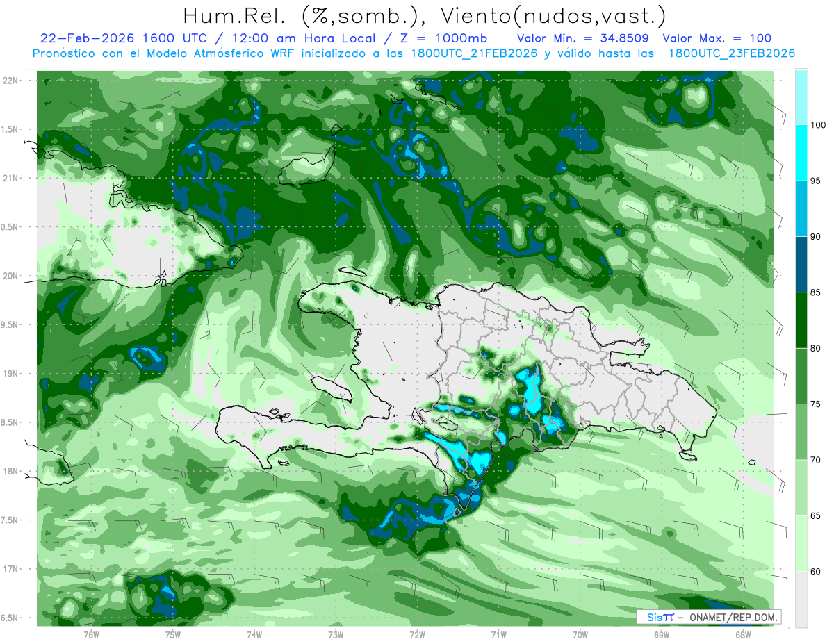The width and height of the screenshot is (834, 644).
Task: Click the '69W' longitude label
Action: click(662, 635)
